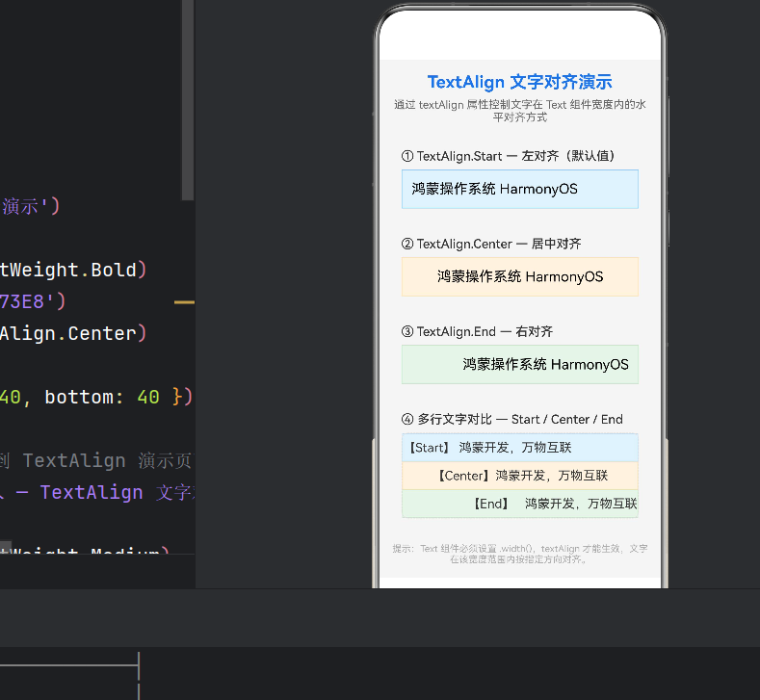Select the left-aligned HarmonyOS blue box
The width and height of the screenshot is (760, 700).
point(519,190)
